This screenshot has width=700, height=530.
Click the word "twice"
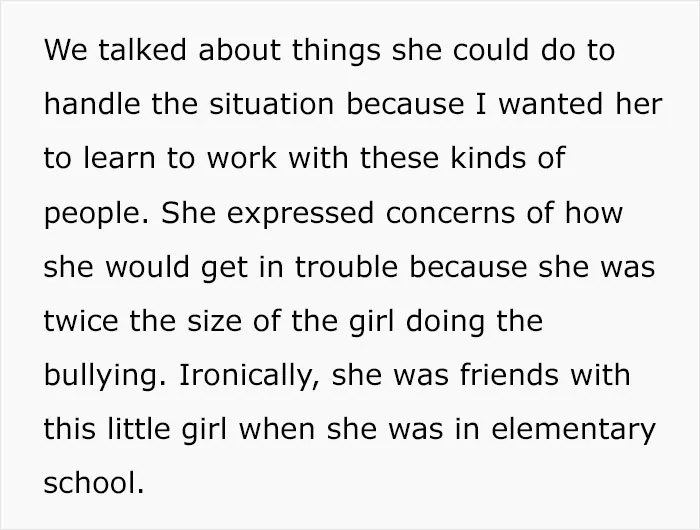coord(81,321)
